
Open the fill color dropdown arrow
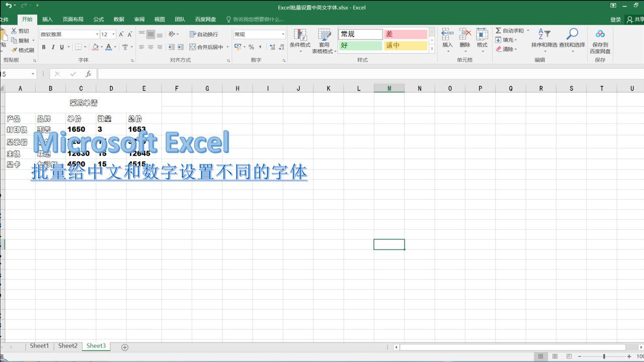[x=102, y=47]
